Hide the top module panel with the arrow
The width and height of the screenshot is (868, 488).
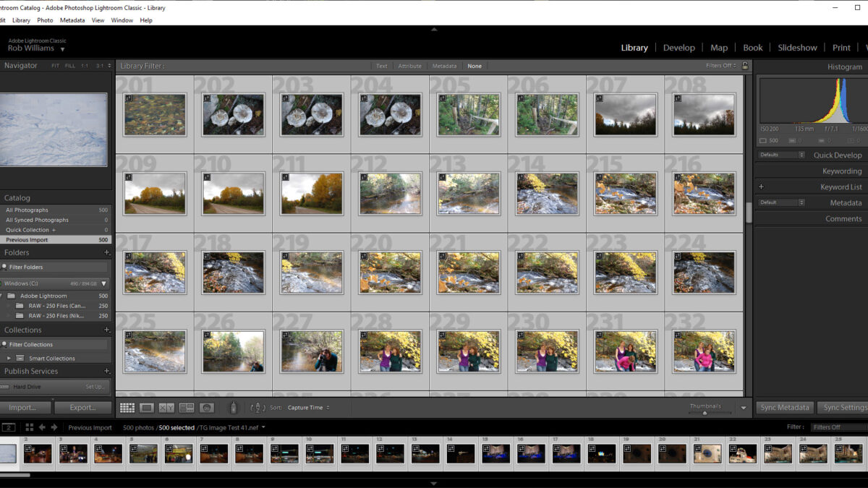434,30
